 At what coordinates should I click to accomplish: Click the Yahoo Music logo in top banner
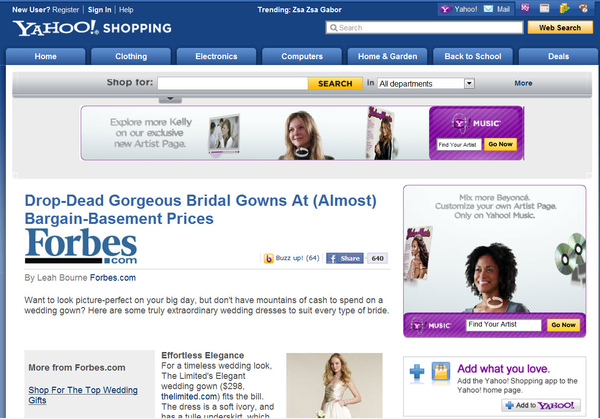(476, 123)
